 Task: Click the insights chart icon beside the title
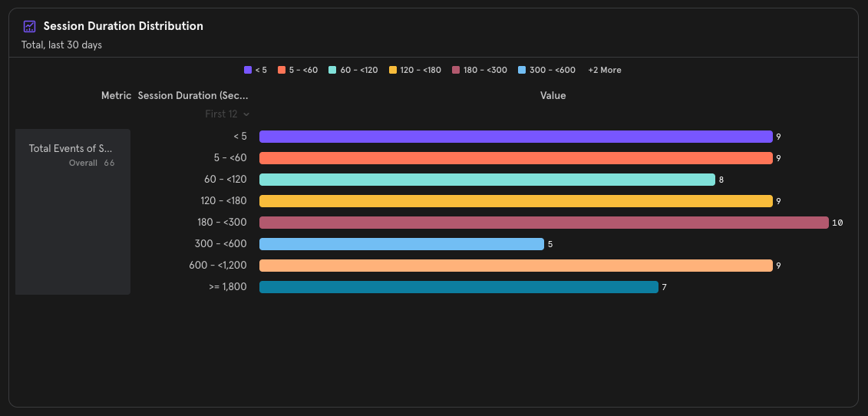(30, 26)
